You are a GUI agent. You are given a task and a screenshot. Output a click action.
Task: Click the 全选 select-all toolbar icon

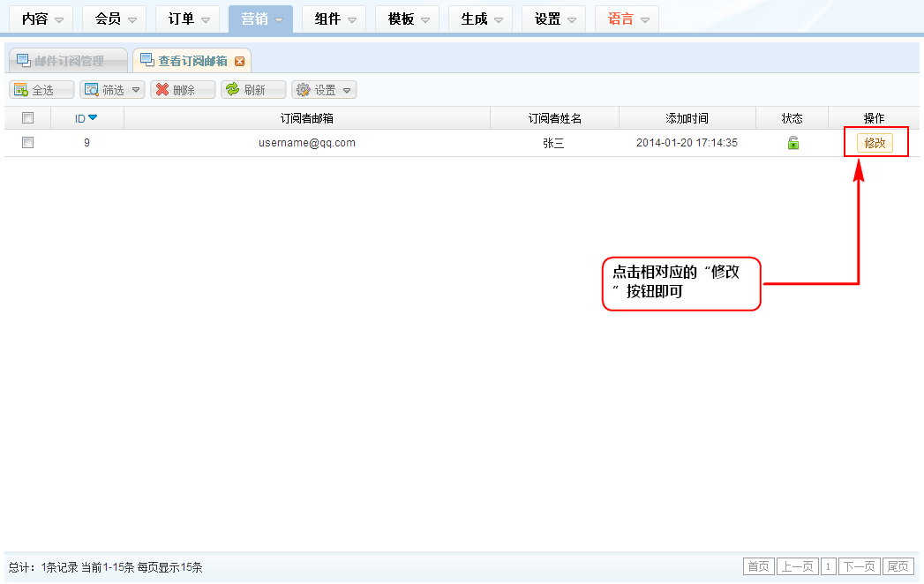(20, 90)
